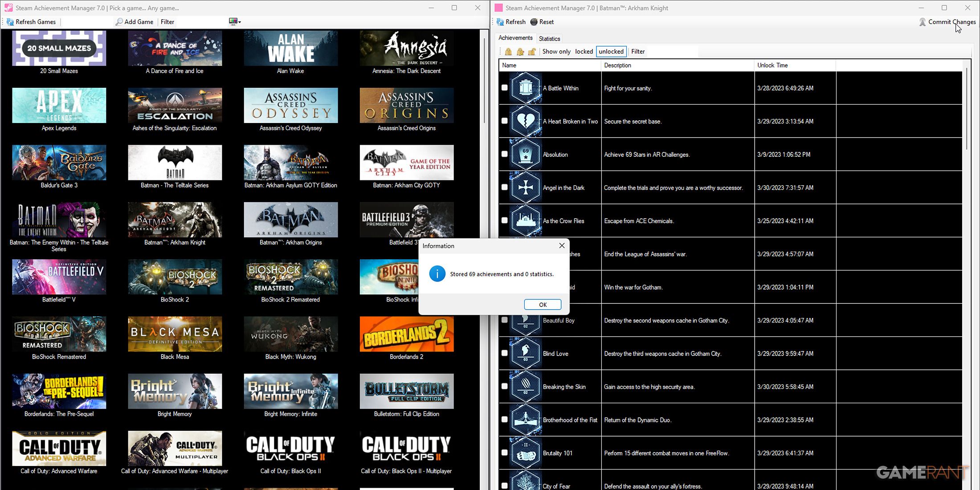Toggle checkbox for Absolution achievement

click(504, 154)
